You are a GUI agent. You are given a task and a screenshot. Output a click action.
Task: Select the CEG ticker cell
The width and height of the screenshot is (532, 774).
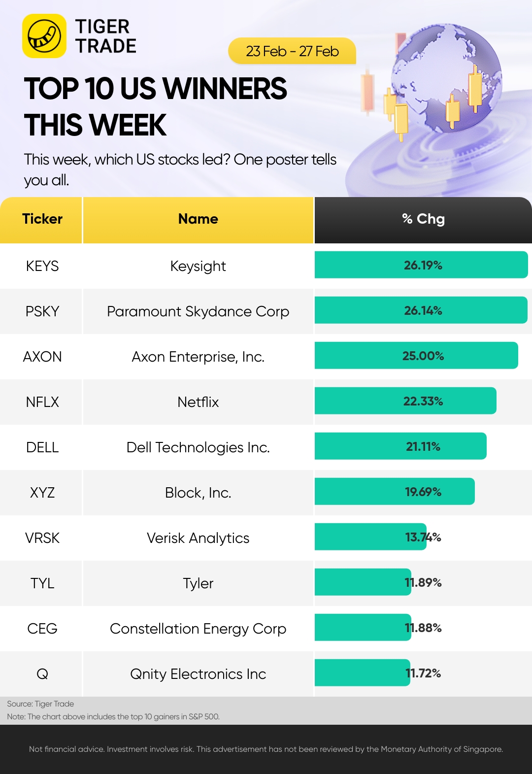point(42,629)
